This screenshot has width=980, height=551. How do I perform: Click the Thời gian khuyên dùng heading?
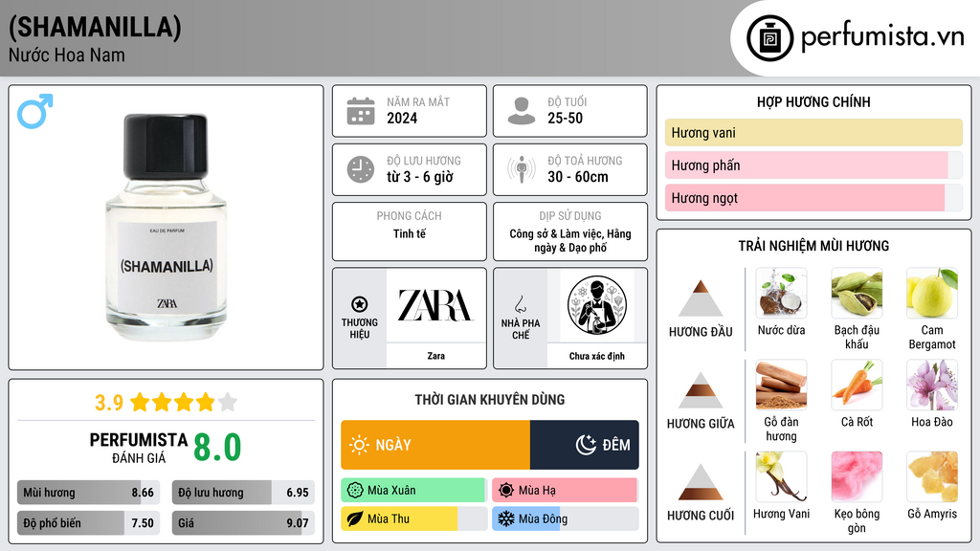(x=490, y=400)
